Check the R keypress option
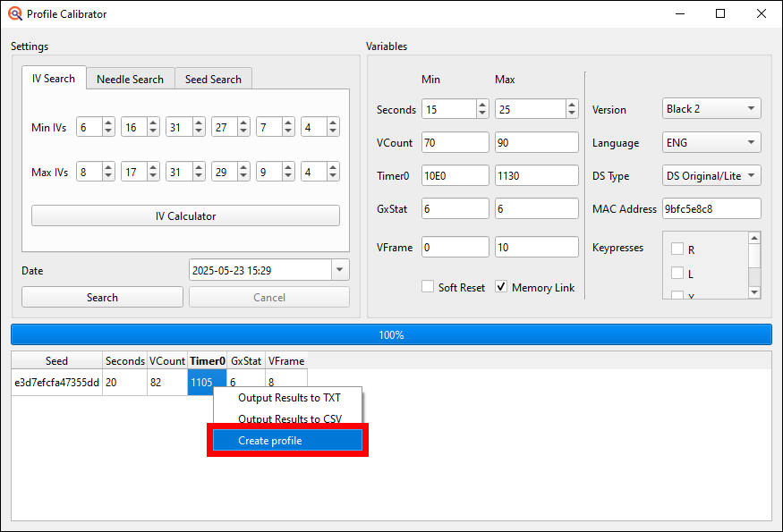 678,249
